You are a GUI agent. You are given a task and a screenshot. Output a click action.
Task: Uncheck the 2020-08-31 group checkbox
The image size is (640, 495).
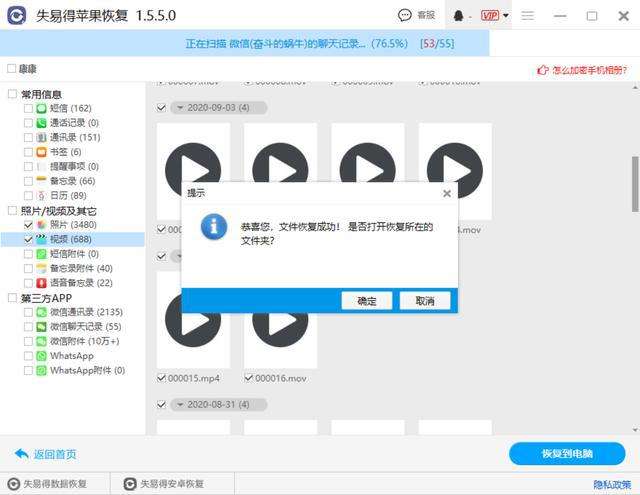click(x=161, y=404)
